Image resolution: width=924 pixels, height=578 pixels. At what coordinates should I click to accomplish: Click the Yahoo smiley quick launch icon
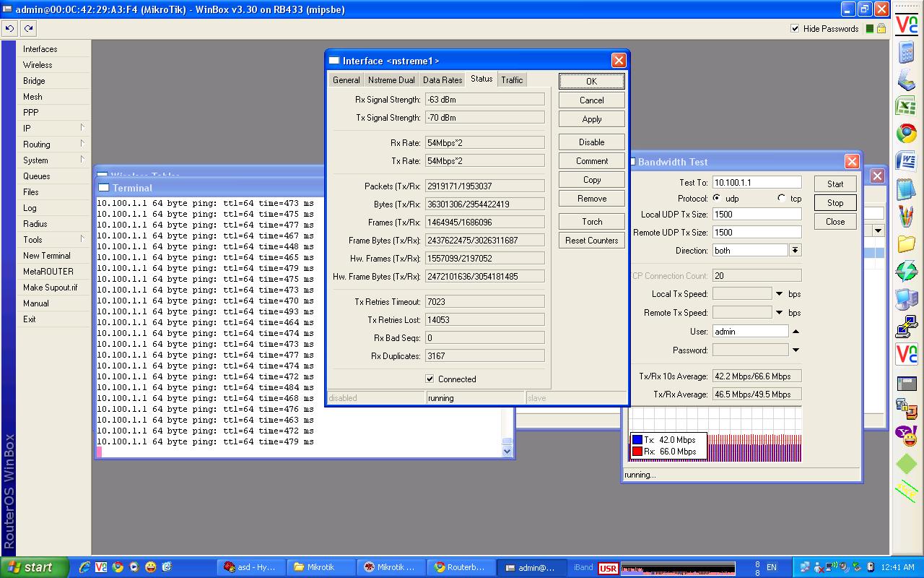pos(150,567)
